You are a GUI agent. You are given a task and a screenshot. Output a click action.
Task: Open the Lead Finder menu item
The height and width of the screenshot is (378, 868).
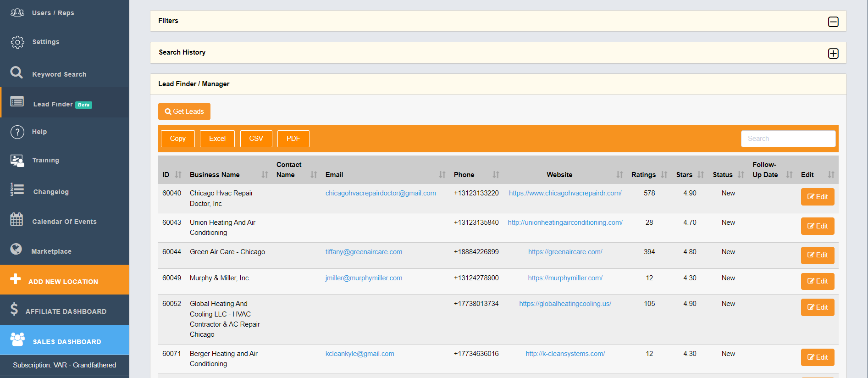pyautogui.click(x=53, y=104)
